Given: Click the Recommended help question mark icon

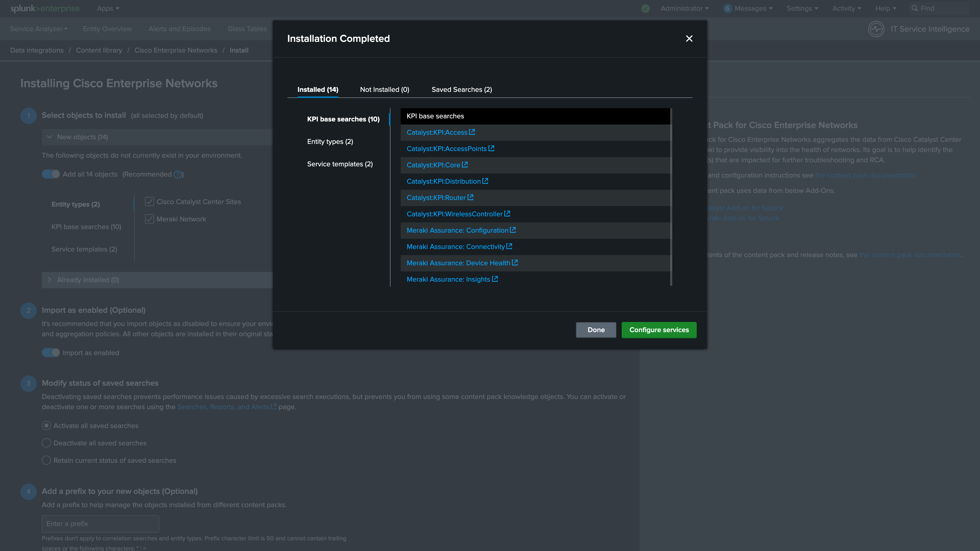Looking at the screenshot, I should pos(177,174).
